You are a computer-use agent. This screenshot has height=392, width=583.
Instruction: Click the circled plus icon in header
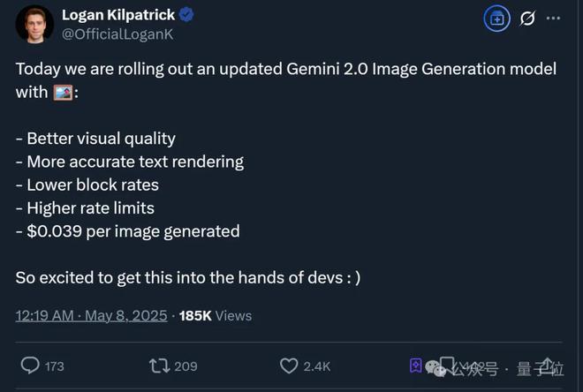[x=497, y=19]
